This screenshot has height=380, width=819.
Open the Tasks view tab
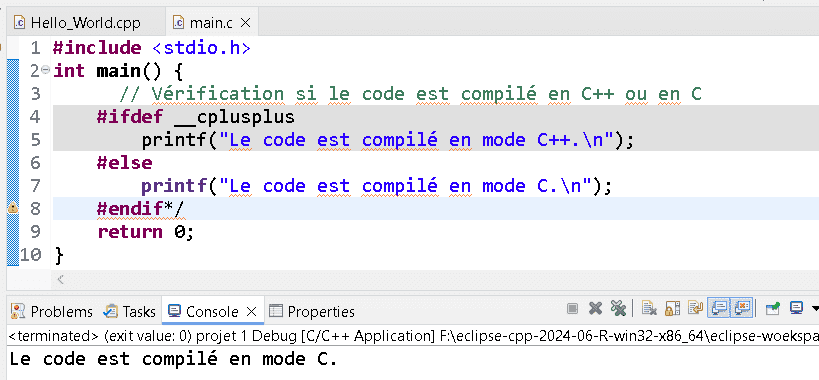click(130, 312)
